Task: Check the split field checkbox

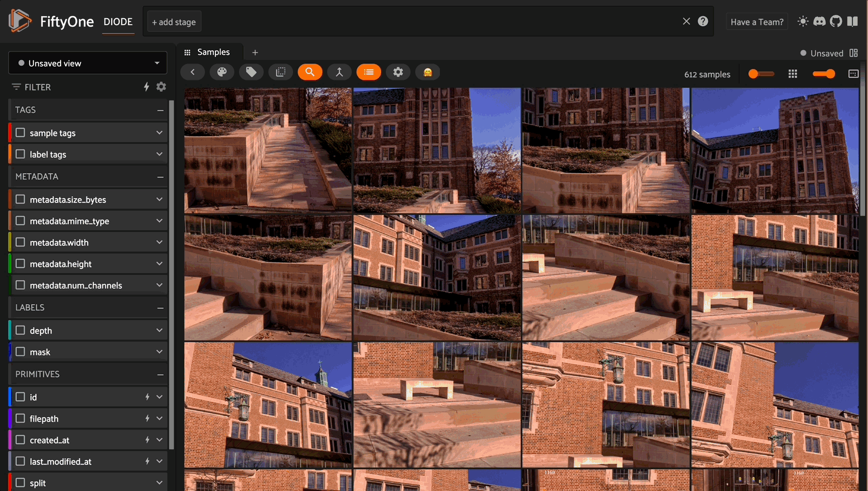Action: pyautogui.click(x=21, y=483)
